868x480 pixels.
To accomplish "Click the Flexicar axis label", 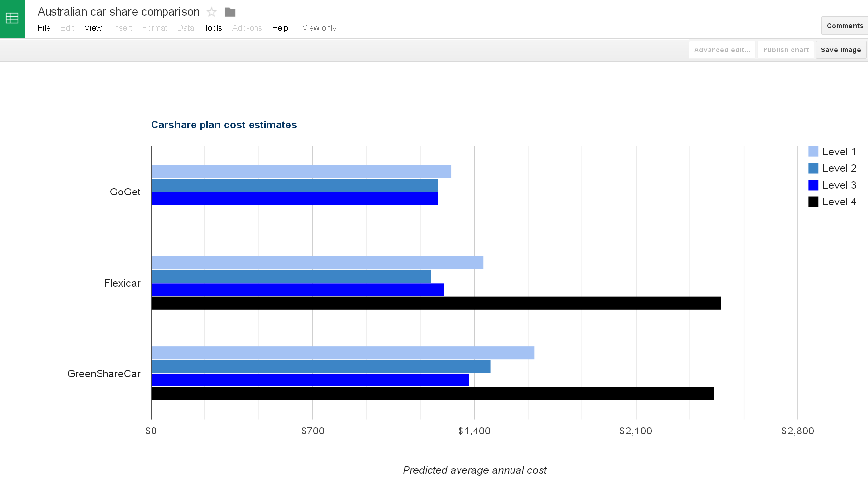I will point(122,283).
